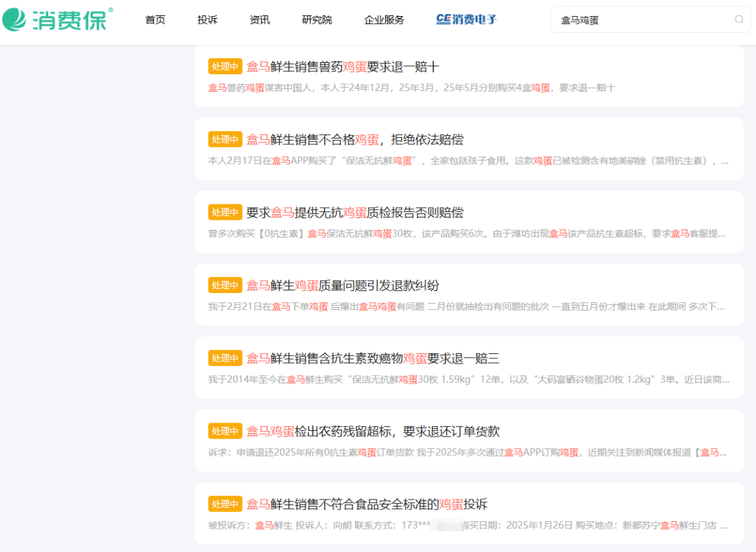
Task: Click 处理中 badge on 食品安全标准 complaint
Action: (x=225, y=504)
